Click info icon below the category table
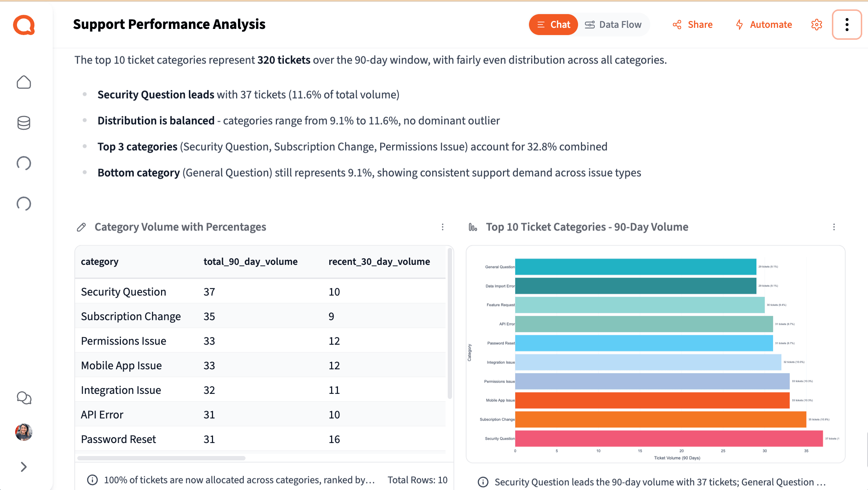This screenshot has height=490, width=868. 92,480
